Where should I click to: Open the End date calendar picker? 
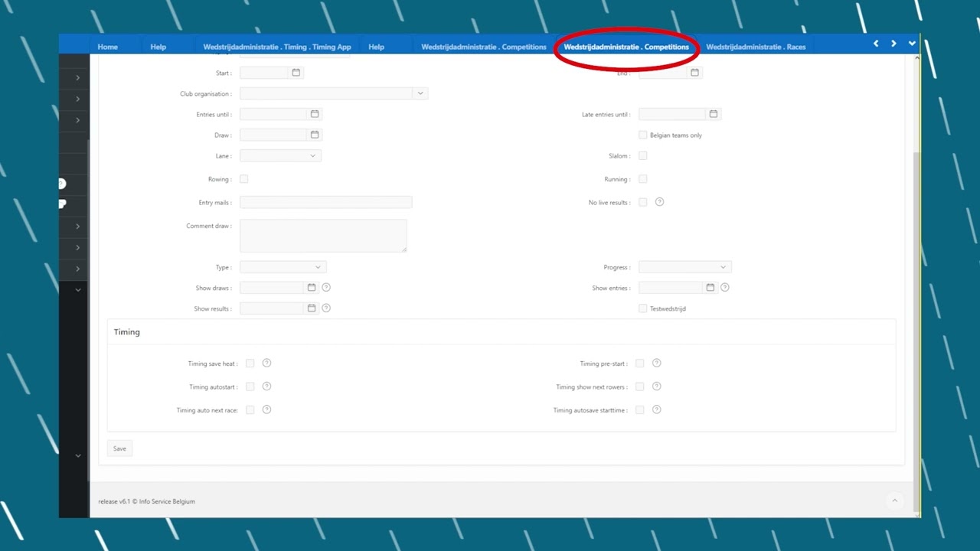tap(695, 73)
